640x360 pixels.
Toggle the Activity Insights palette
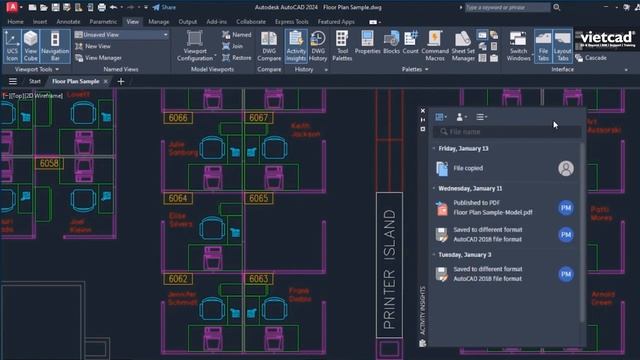296,46
